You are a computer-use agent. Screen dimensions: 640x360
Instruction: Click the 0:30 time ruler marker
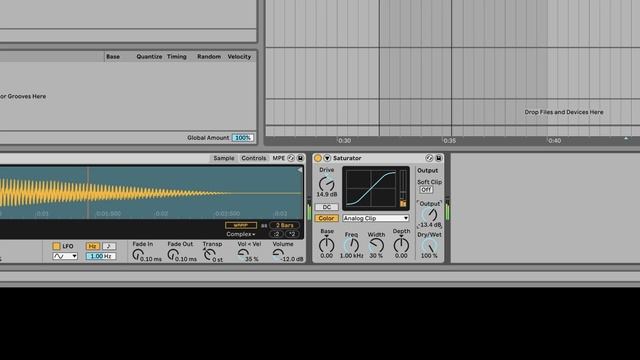[344, 140]
